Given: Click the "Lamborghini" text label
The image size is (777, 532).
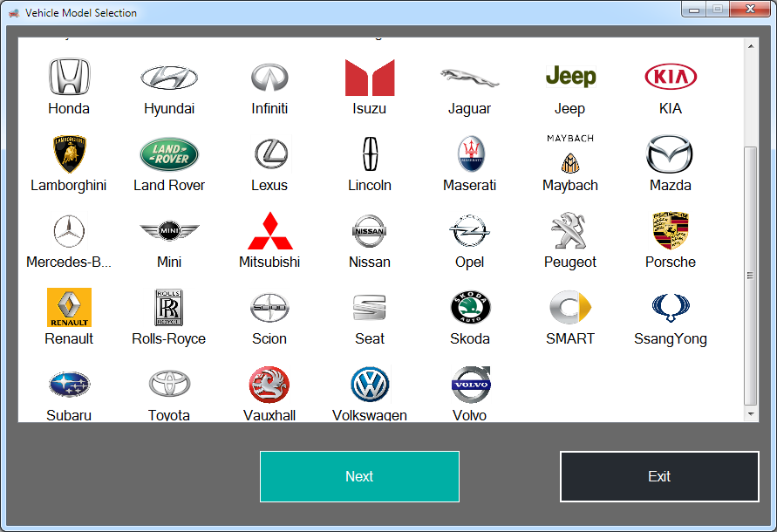Looking at the screenshot, I should coord(68,186).
